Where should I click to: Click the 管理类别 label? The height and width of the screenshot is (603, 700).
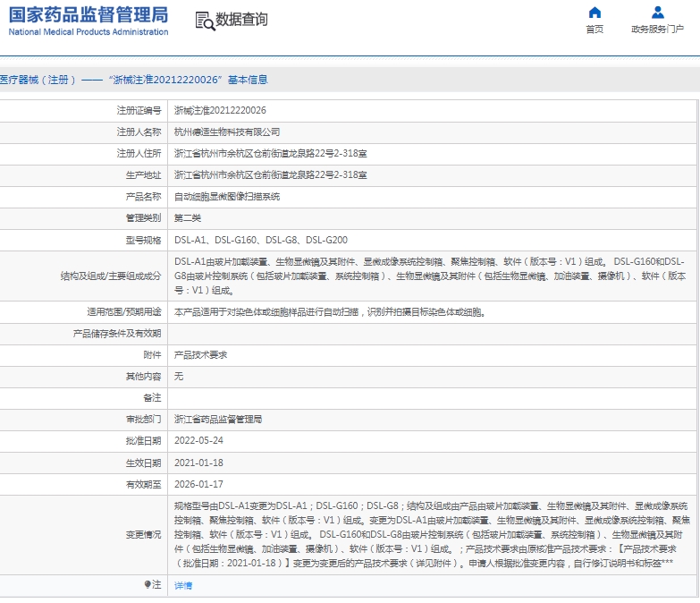143,218
